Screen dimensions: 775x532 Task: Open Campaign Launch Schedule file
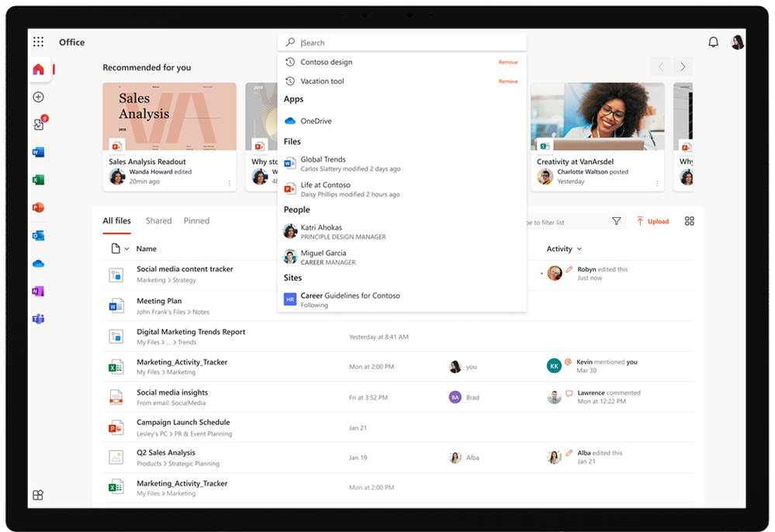[x=183, y=423]
